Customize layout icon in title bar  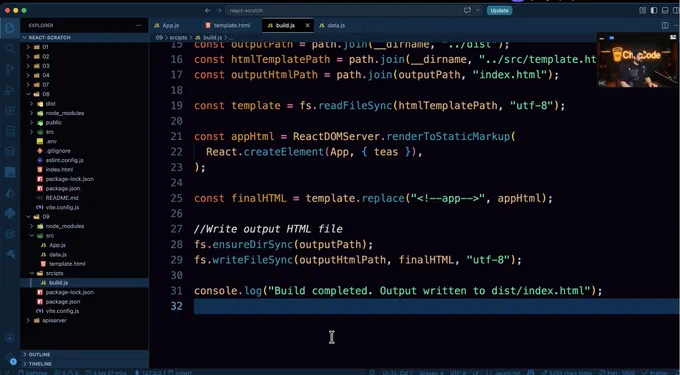click(x=643, y=10)
